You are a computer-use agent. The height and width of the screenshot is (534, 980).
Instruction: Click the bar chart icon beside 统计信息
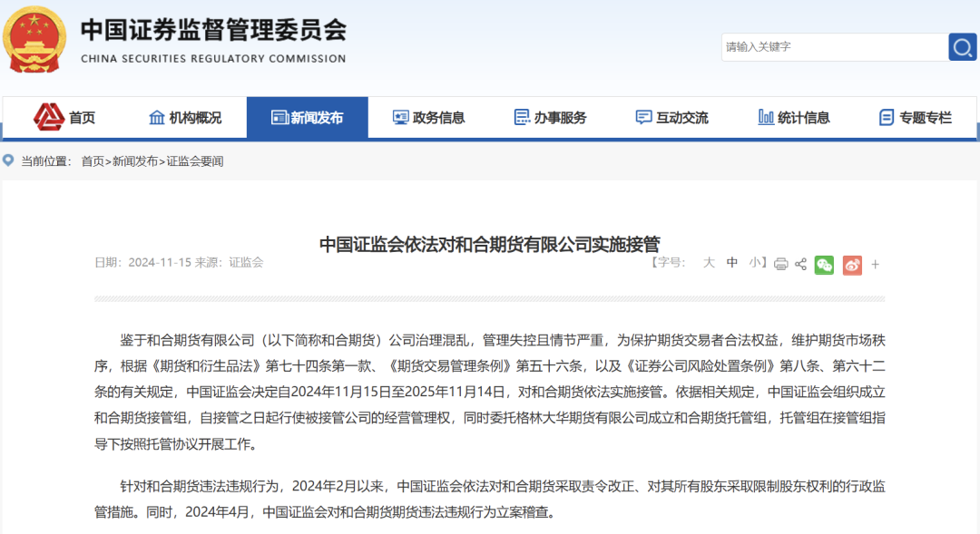click(766, 117)
